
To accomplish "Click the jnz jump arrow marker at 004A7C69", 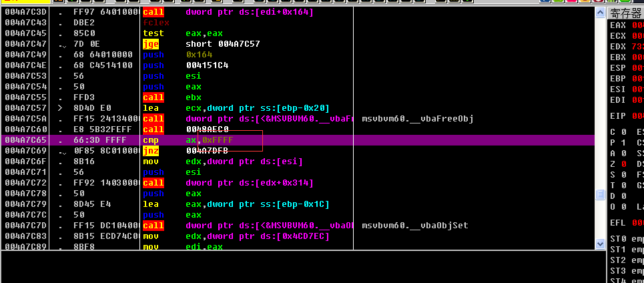I will pos(61,151).
